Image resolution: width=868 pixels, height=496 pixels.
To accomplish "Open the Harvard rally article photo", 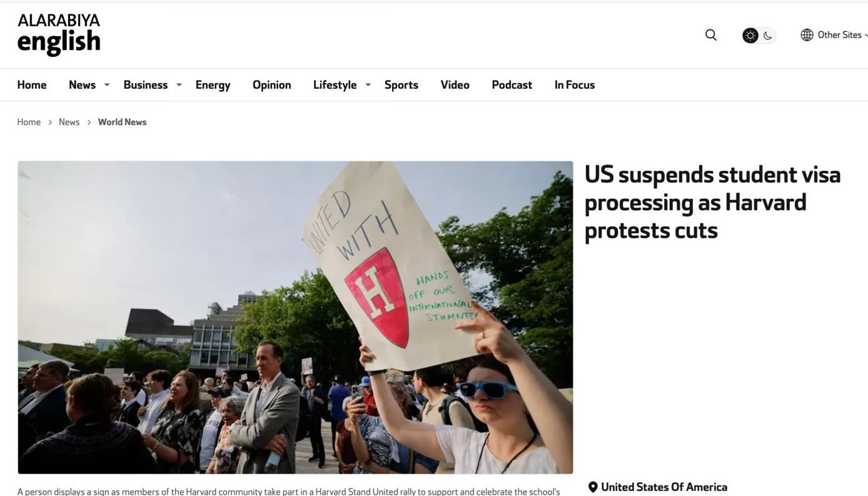I will (x=295, y=317).
